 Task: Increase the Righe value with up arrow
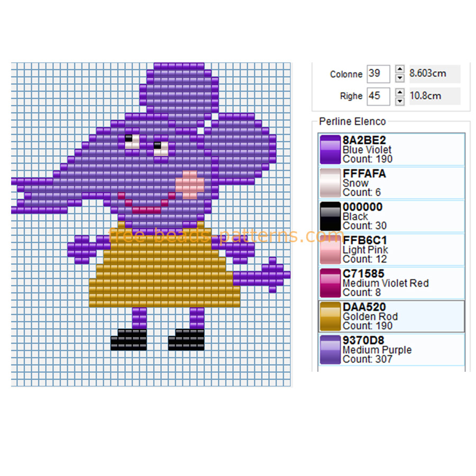pos(400,92)
